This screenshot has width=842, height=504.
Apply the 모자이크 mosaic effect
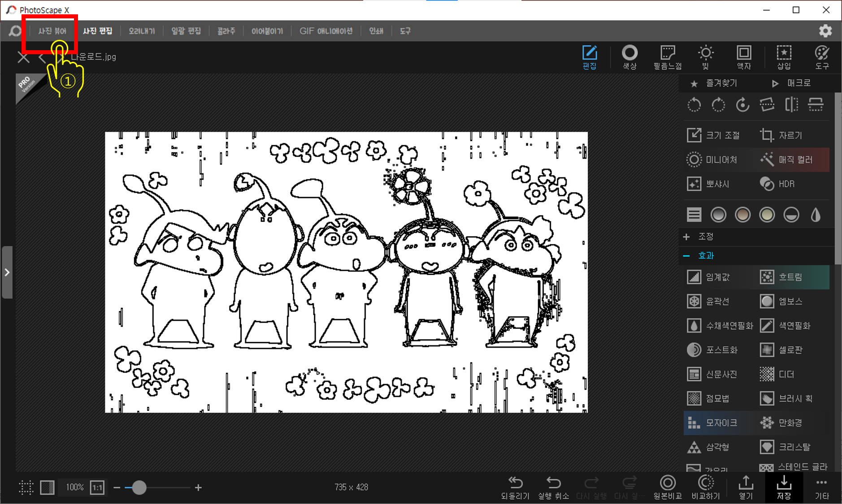click(x=712, y=422)
